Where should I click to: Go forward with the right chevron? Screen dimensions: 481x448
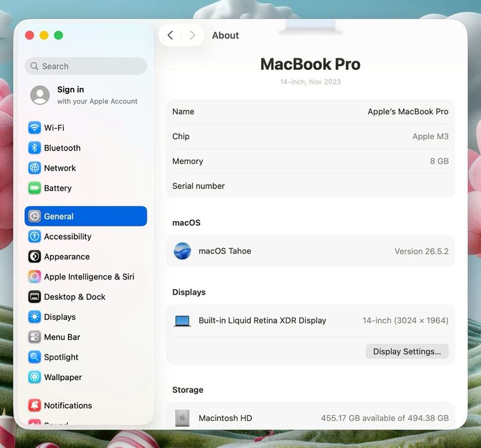coord(192,35)
